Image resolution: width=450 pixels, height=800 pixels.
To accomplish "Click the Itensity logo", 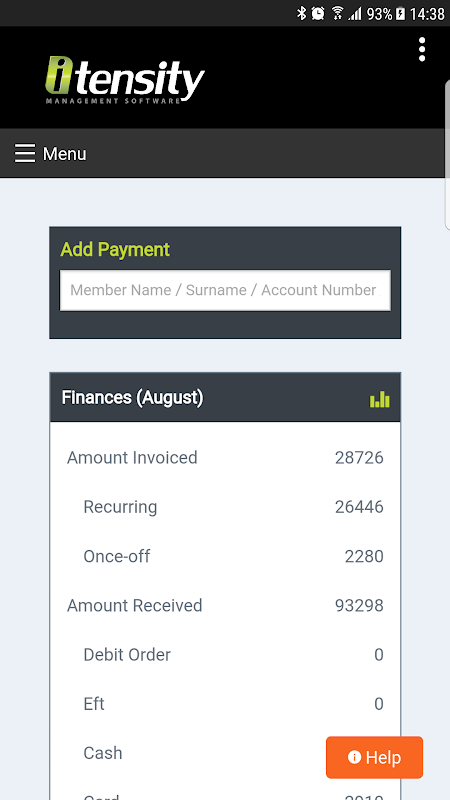I will 125,80.
